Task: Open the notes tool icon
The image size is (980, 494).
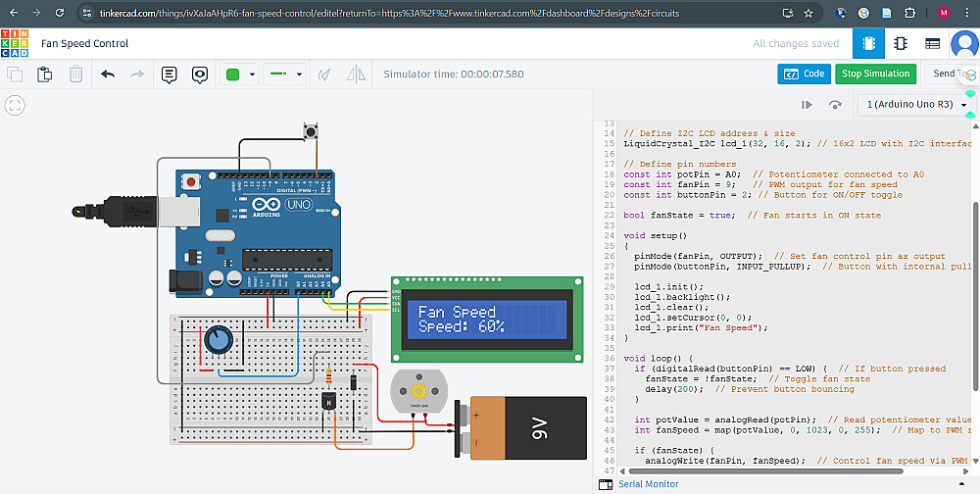Action: pyautogui.click(x=169, y=74)
